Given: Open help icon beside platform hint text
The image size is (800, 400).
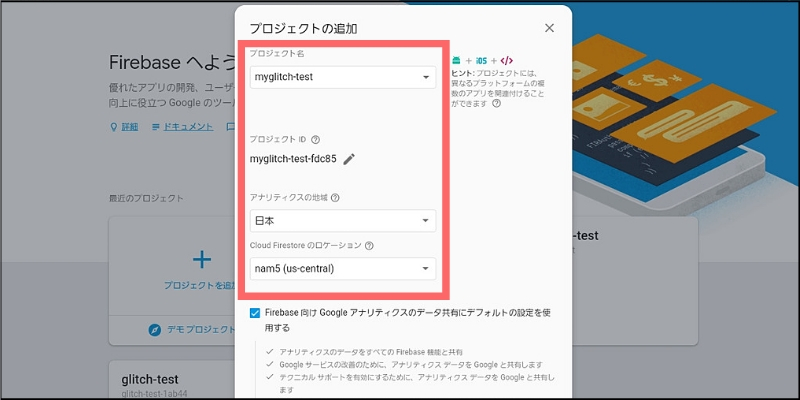Looking at the screenshot, I should (x=496, y=104).
